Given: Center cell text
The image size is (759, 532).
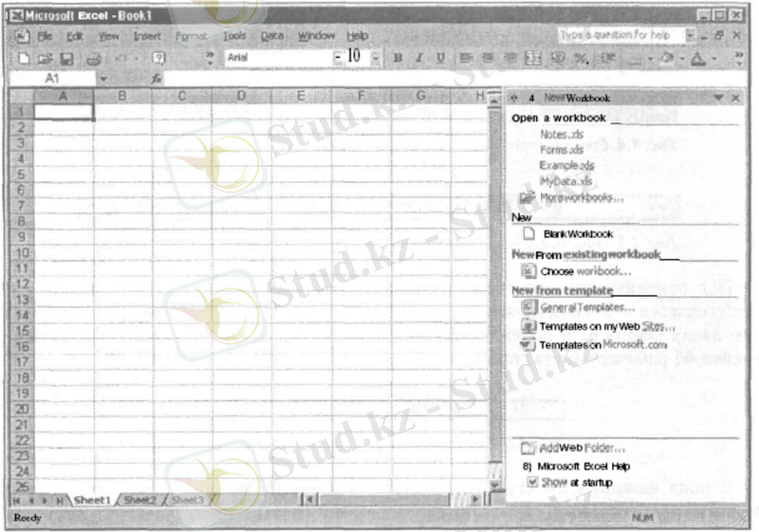Looking at the screenshot, I should click(488, 58).
